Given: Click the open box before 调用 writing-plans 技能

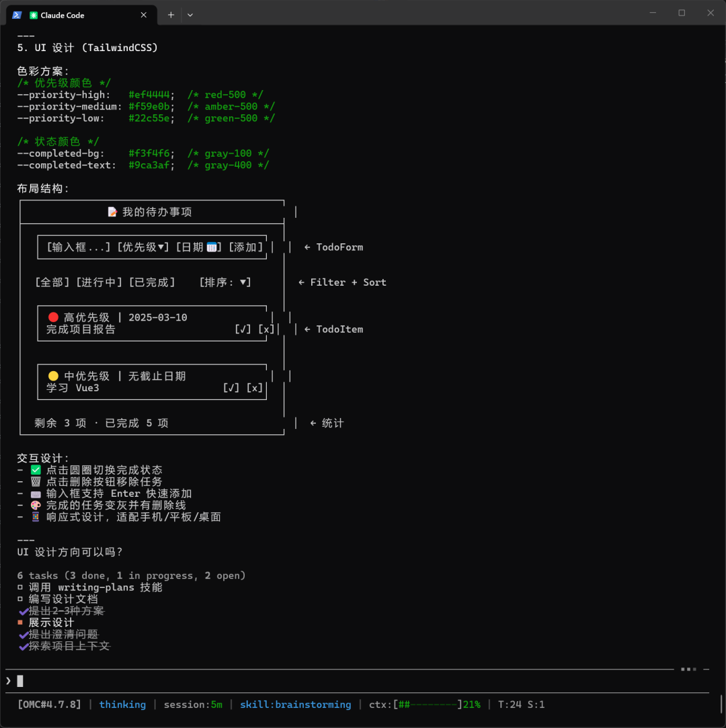Looking at the screenshot, I should click(20, 588).
